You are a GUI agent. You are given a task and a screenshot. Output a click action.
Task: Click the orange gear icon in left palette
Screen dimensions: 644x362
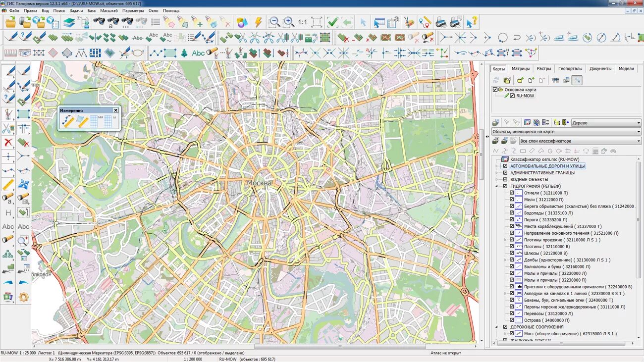23,297
